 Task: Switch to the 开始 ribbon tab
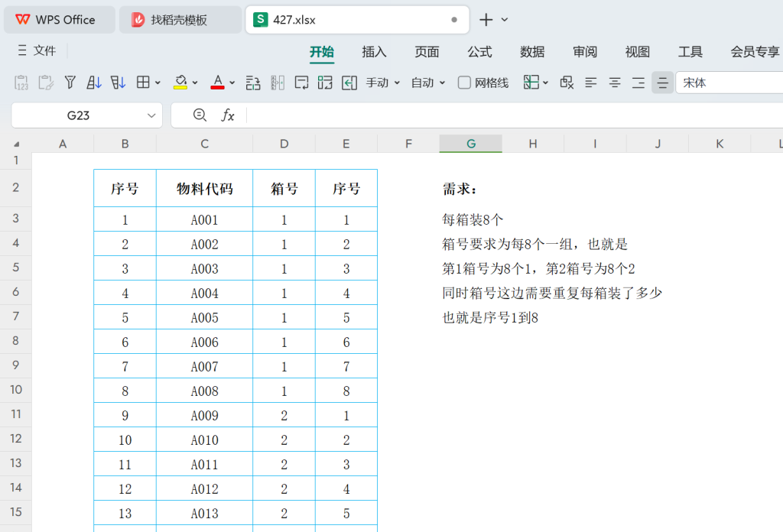322,52
